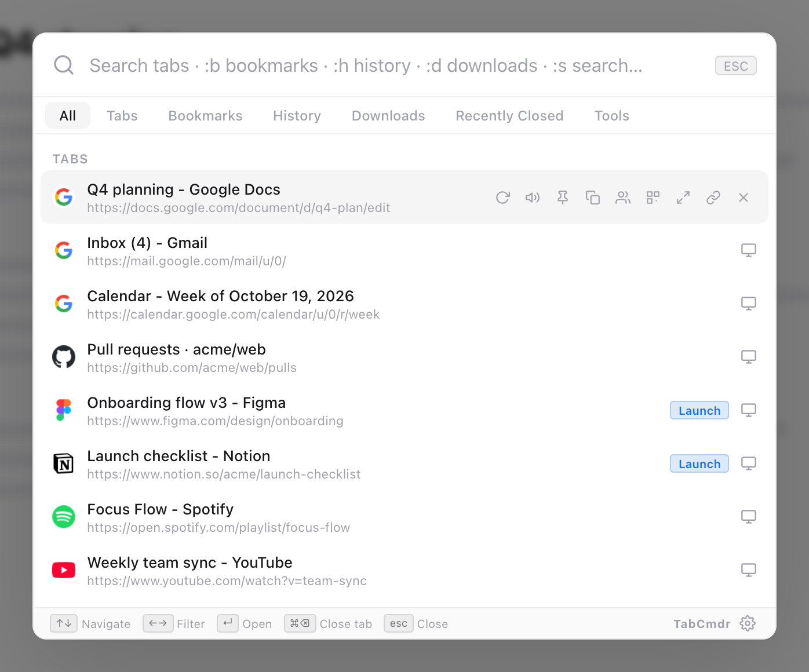The height and width of the screenshot is (672, 809).
Task: Click the esc key hint in footer
Action: [x=399, y=623]
